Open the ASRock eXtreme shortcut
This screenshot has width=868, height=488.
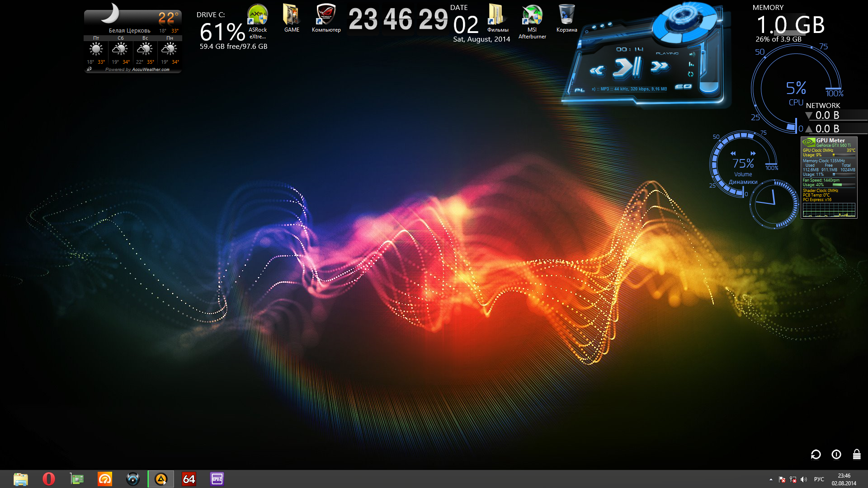[258, 21]
